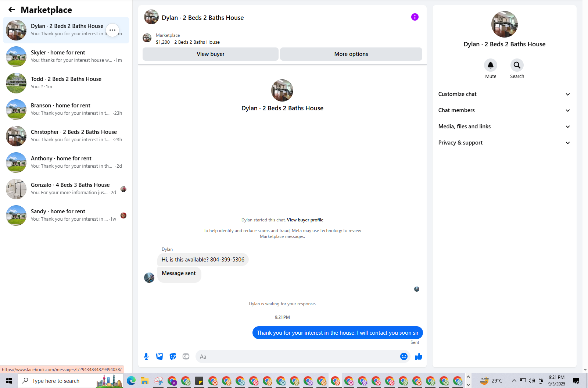This screenshot has height=388, width=588.
Task: Click Dylan's message with phone number 804-399-5306
Action: (x=203, y=260)
